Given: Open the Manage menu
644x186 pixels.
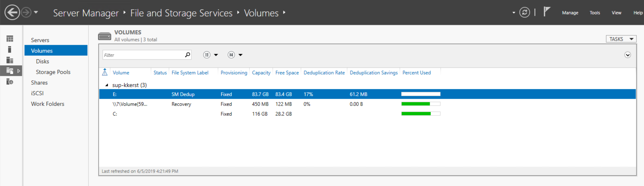Looking at the screenshot, I should (x=570, y=13).
